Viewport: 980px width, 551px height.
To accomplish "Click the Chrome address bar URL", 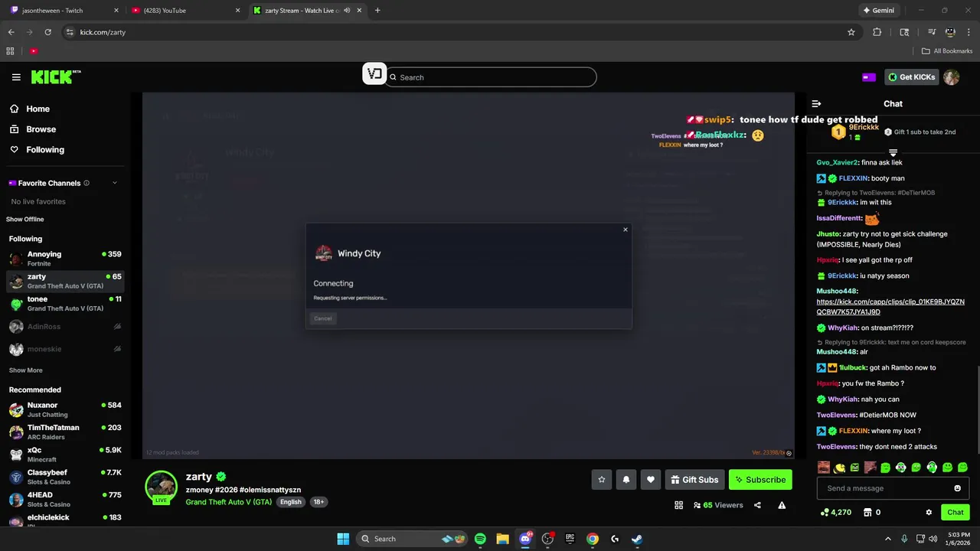I will tap(103, 32).
